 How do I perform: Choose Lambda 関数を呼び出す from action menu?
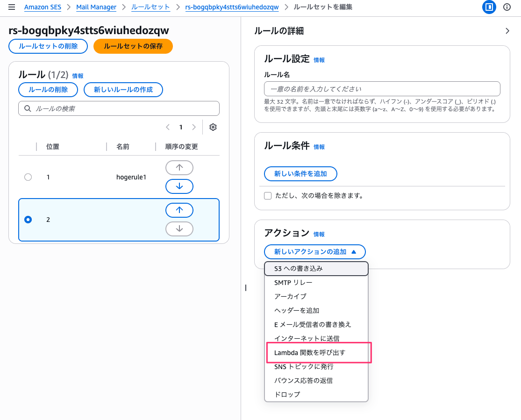[310, 353]
